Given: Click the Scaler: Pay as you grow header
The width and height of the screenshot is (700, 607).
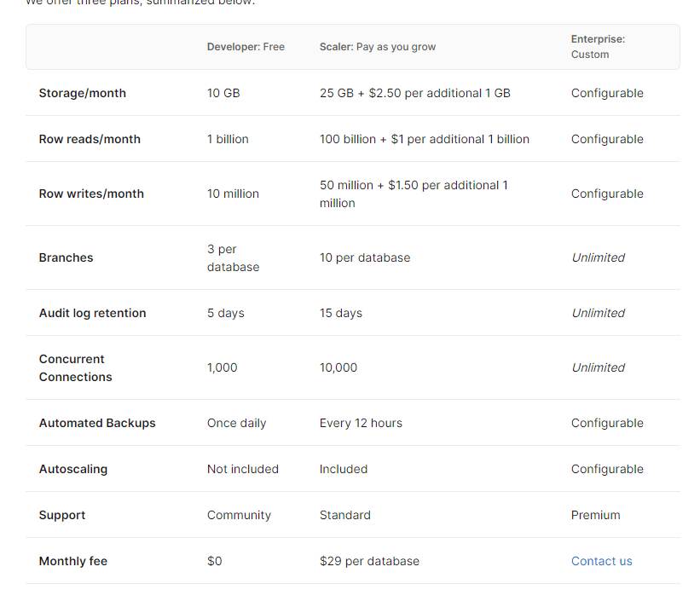Looking at the screenshot, I should (377, 47).
